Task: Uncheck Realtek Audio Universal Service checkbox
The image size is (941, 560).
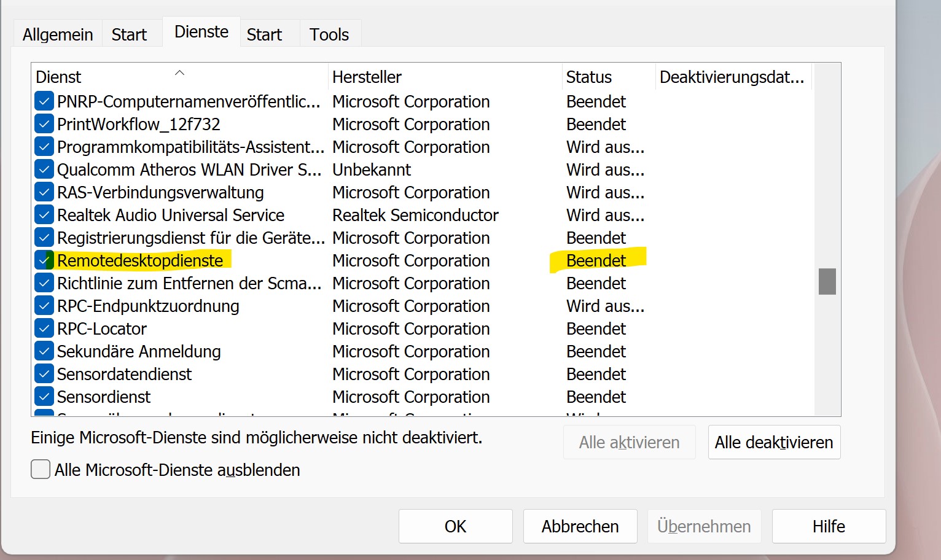Action: point(44,215)
